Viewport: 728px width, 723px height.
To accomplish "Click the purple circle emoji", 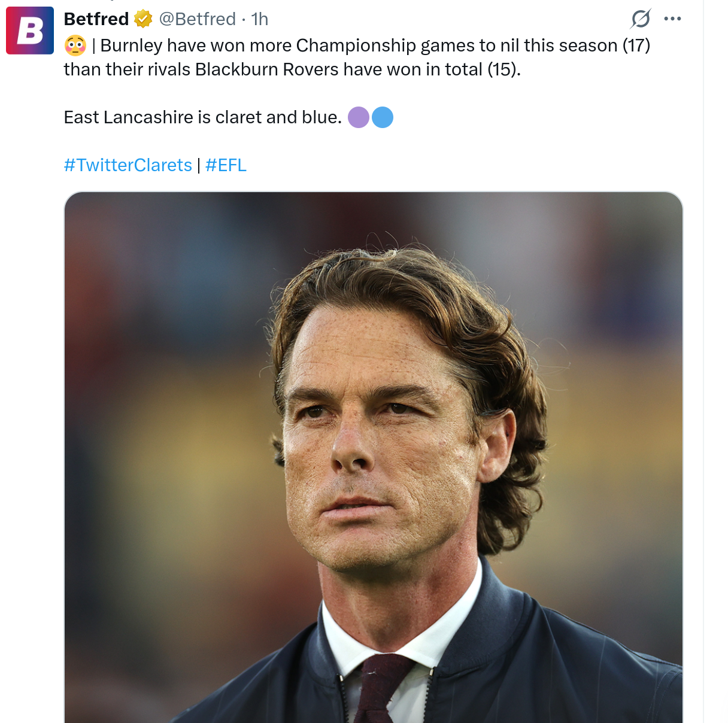I will point(359,117).
